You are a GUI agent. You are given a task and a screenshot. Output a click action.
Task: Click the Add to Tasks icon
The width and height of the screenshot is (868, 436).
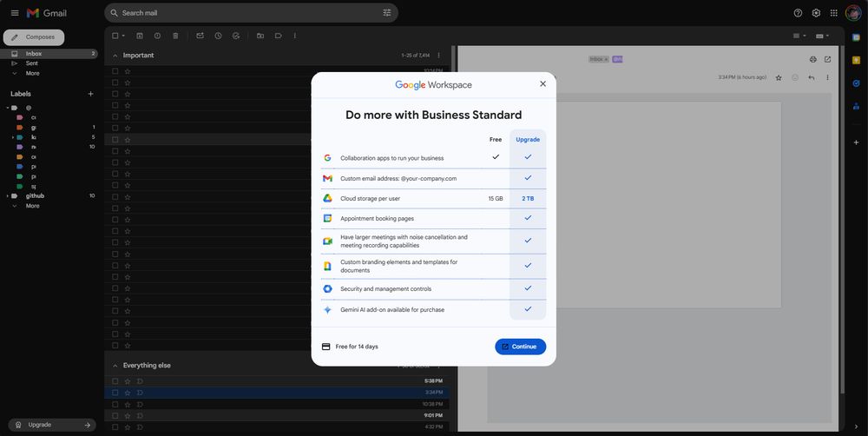click(236, 36)
